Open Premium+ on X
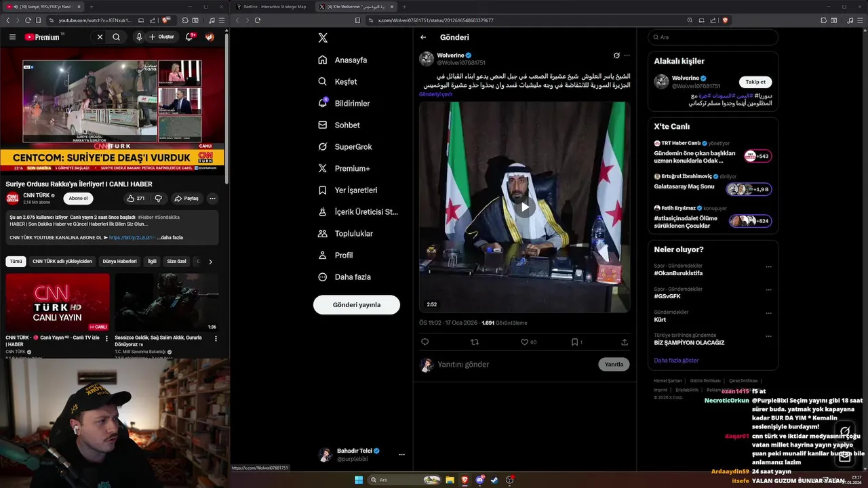 344,168
